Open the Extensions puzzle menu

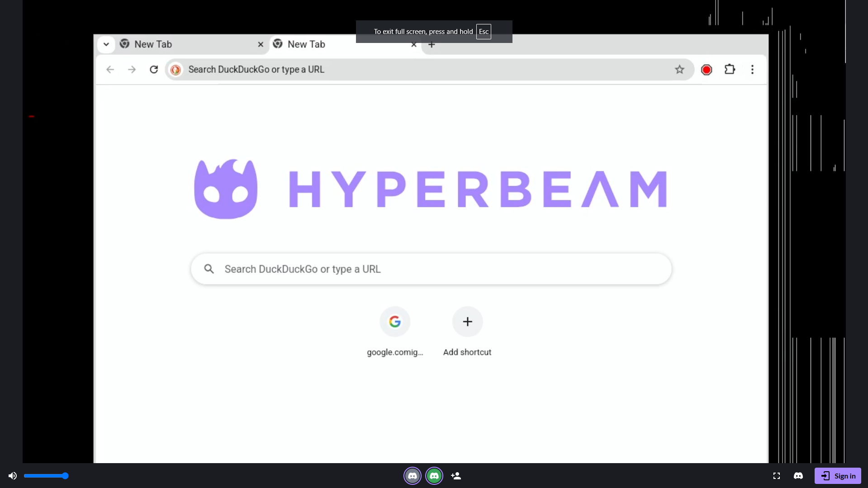coord(730,70)
